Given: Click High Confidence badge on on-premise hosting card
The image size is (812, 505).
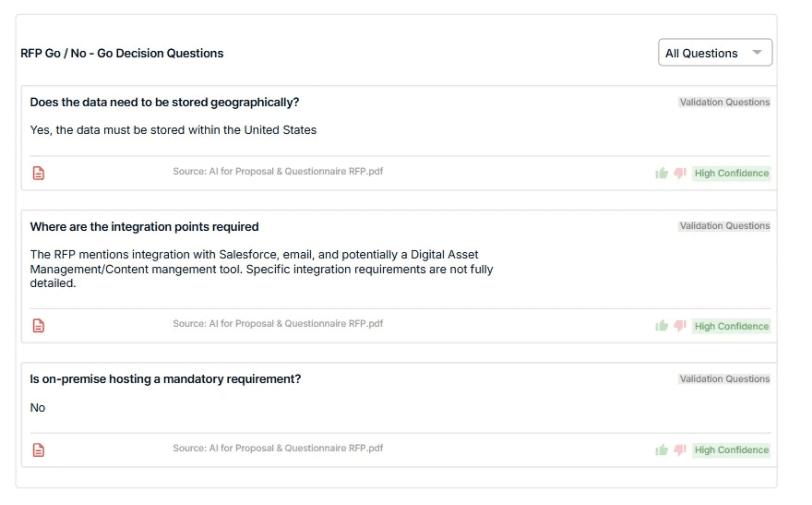Looking at the screenshot, I should coord(731,450).
